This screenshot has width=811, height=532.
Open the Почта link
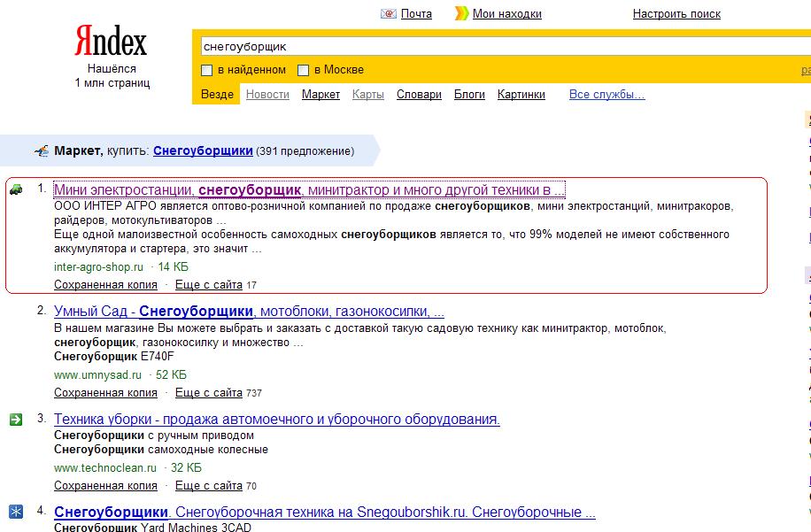tap(416, 14)
